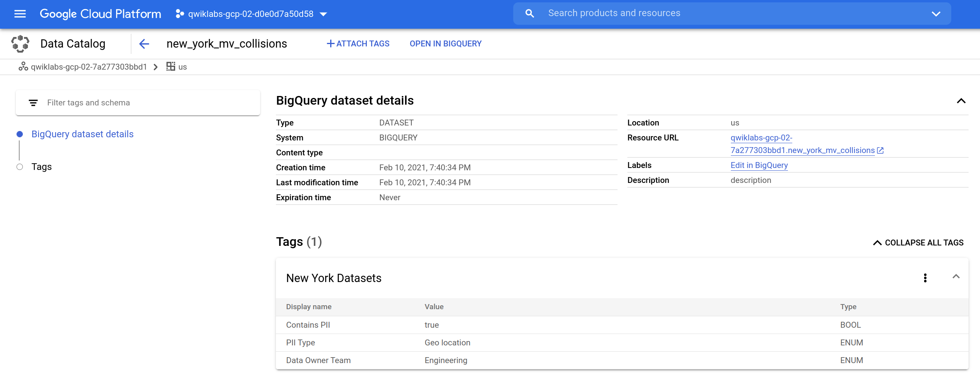Click the BIGQUERY system value
This screenshot has width=980, height=380.
398,138
